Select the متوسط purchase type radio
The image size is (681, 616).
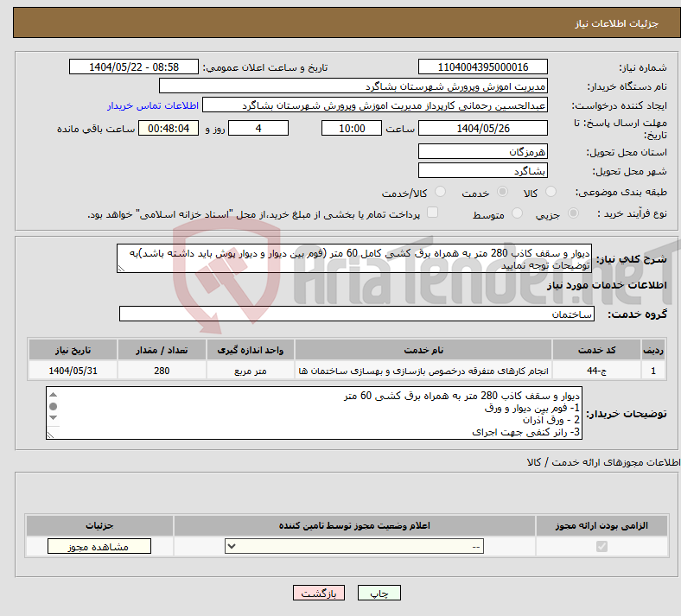[517, 213]
